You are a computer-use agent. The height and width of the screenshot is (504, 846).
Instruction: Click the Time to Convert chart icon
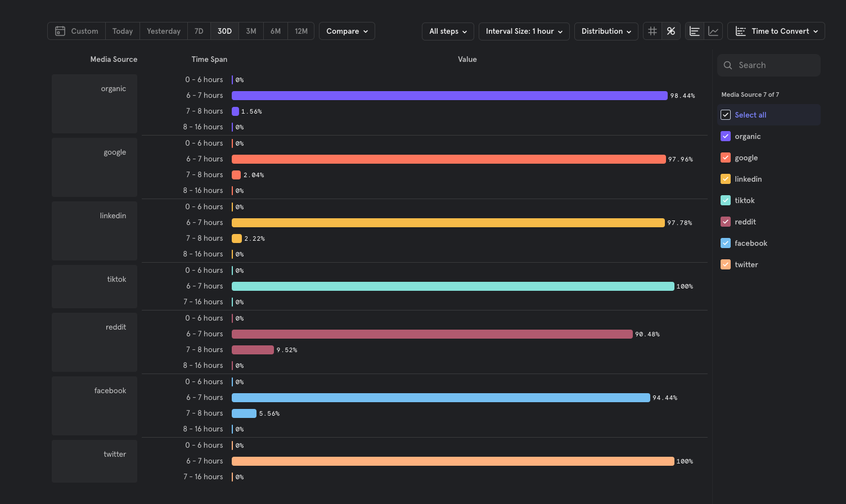point(741,31)
